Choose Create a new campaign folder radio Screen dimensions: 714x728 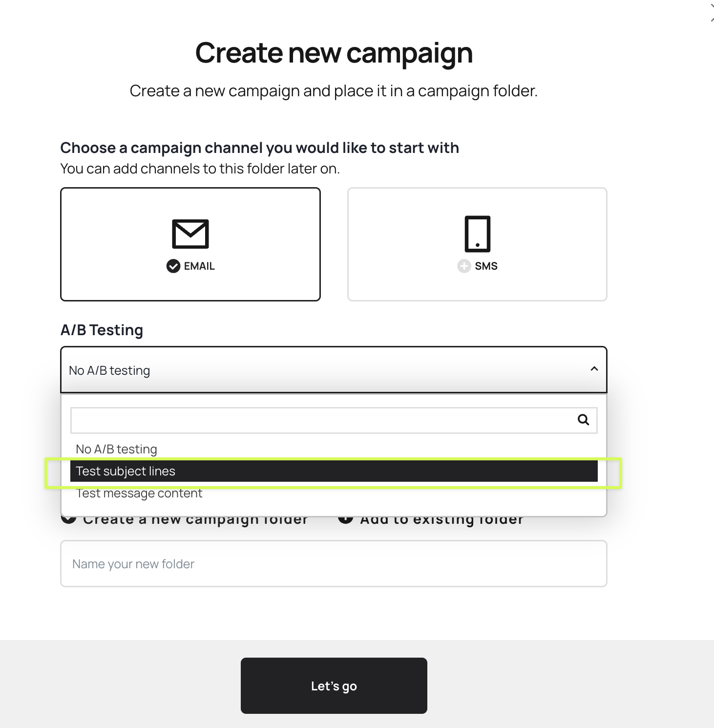pyautogui.click(x=69, y=520)
